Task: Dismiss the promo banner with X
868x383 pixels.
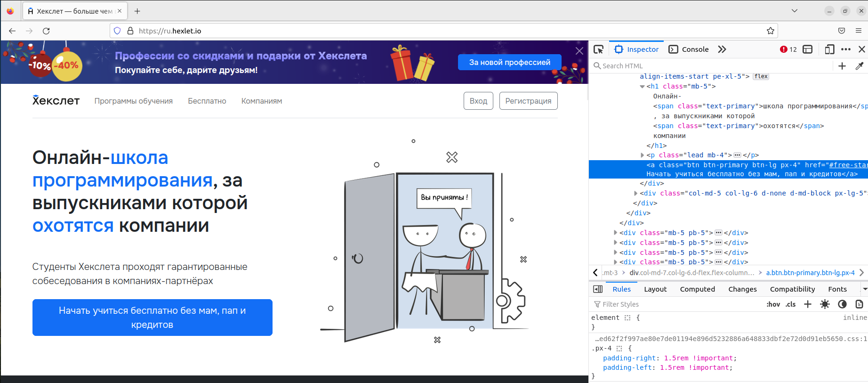Action: point(579,51)
